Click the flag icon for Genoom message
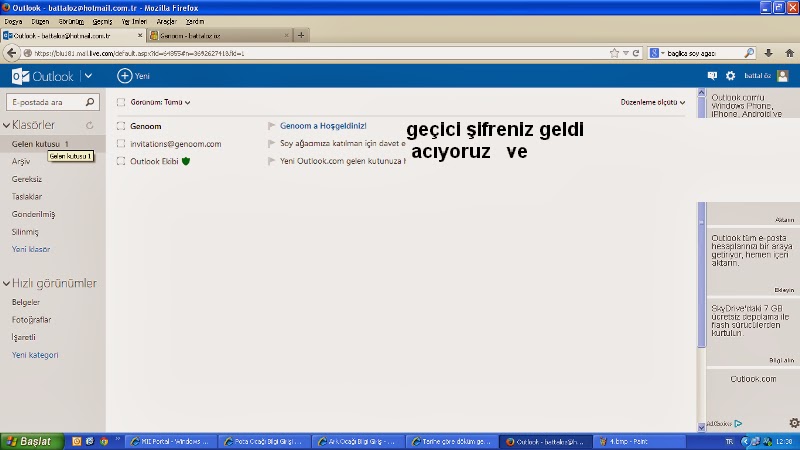 tap(271, 126)
